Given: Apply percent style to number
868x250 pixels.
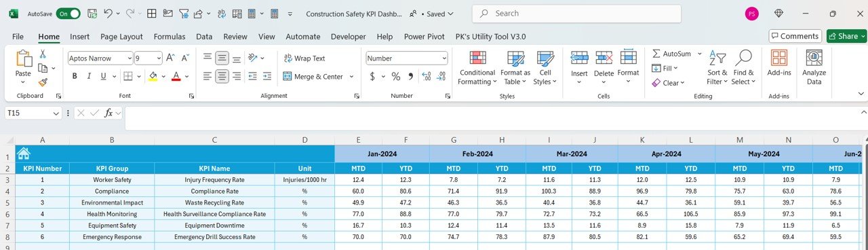Looking at the screenshot, I should pos(395,76).
